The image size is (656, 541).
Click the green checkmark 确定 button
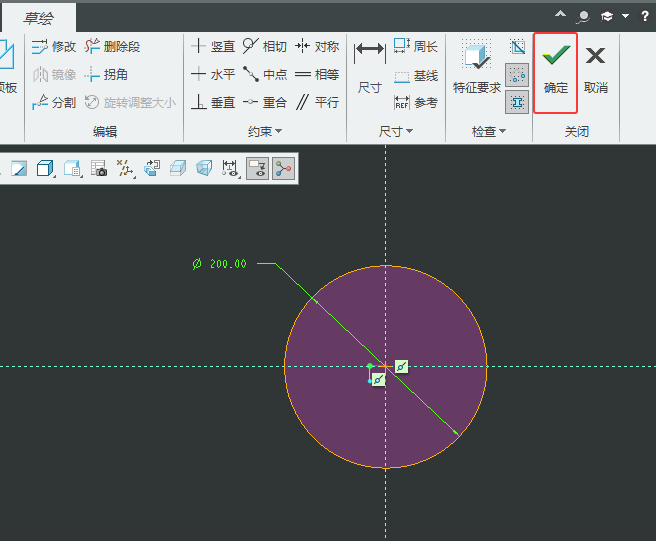tap(556, 67)
